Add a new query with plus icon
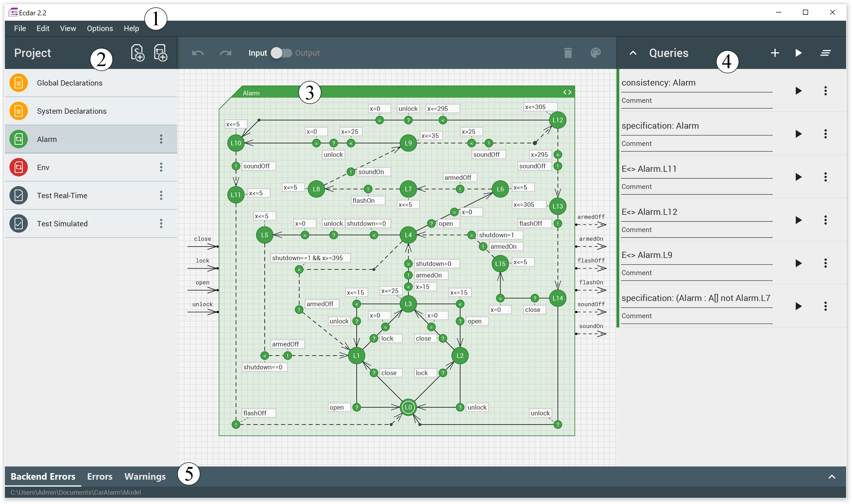 [x=775, y=53]
